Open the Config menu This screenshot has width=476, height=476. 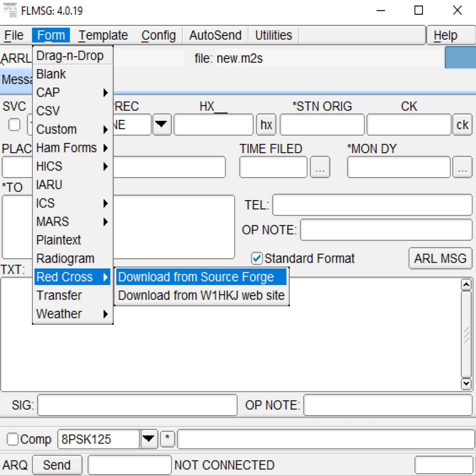[158, 35]
